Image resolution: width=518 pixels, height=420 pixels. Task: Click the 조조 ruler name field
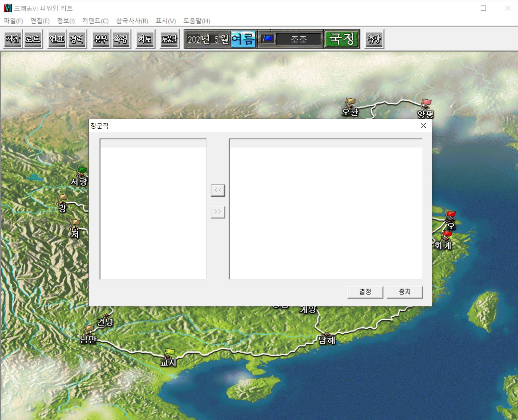(x=299, y=39)
